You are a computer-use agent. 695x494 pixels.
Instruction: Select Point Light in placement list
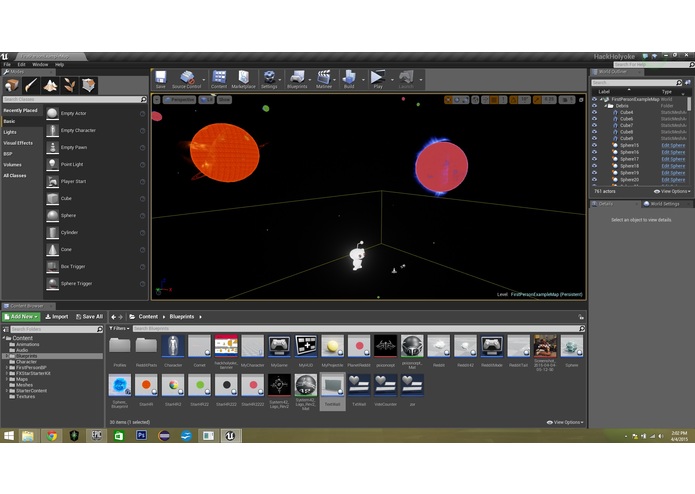96,164
